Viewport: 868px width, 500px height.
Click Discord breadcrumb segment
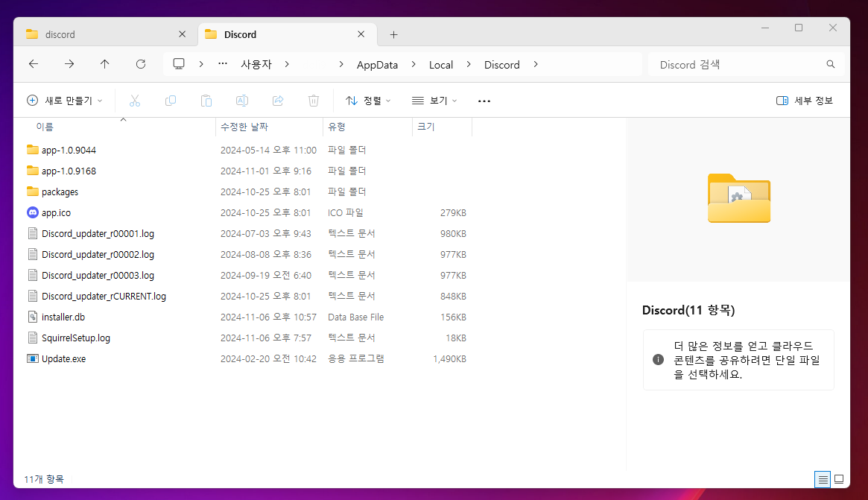[501, 64]
